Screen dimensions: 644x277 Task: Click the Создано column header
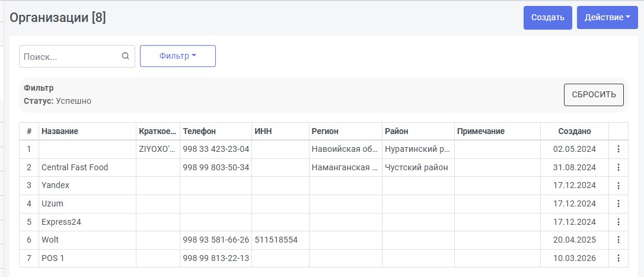pyautogui.click(x=575, y=131)
